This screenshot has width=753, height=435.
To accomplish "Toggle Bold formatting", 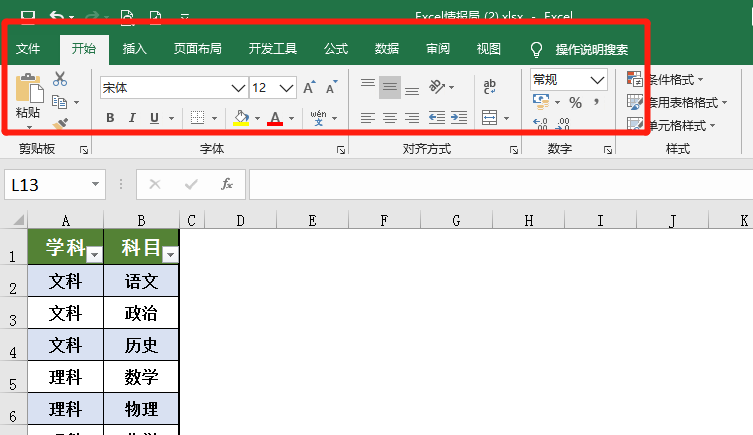I will click(110, 118).
